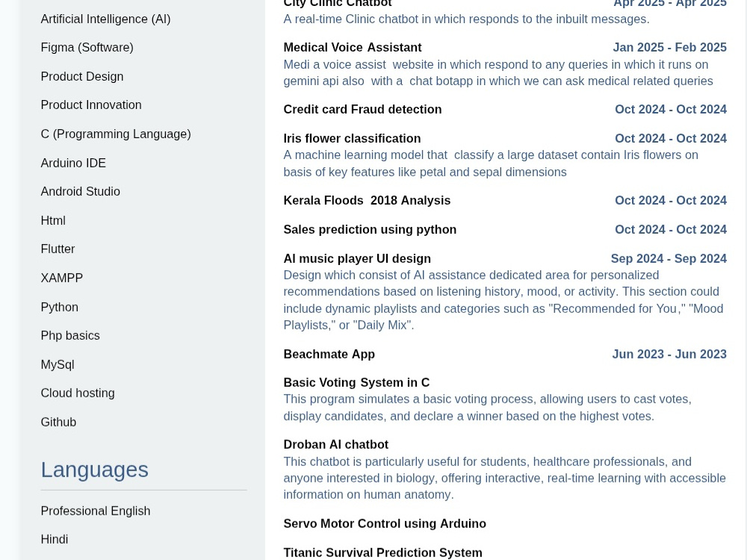Select 'Professional English' language entry

click(96, 511)
